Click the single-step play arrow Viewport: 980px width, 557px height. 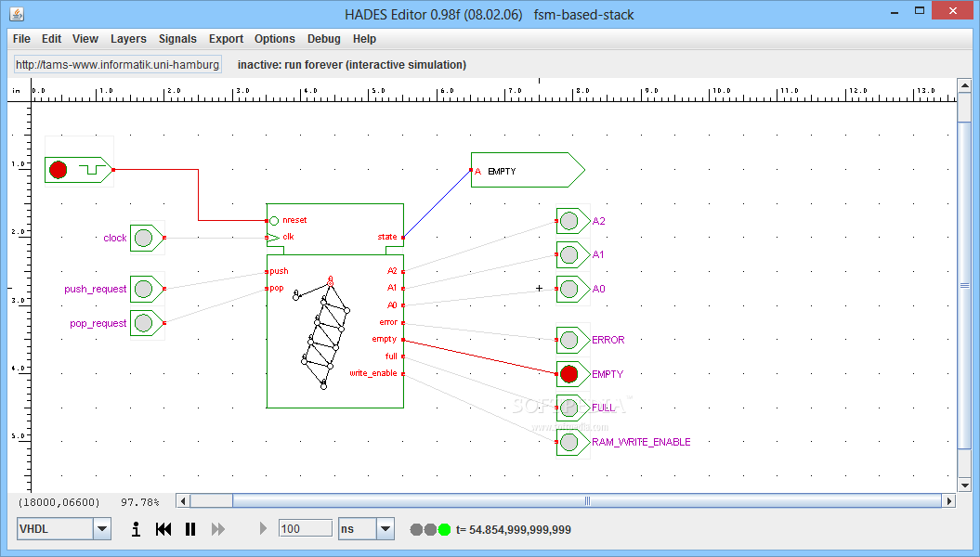pos(263,529)
